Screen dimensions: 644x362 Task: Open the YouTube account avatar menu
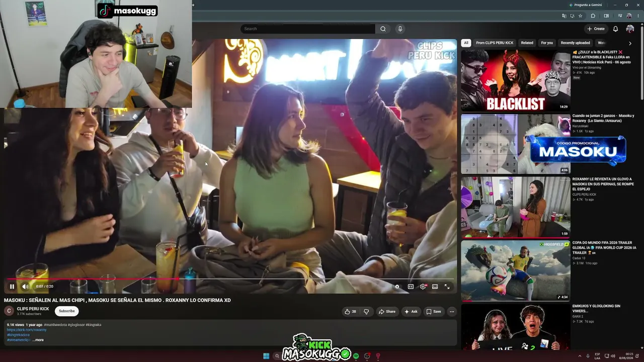pyautogui.click(x=630, y=29)
